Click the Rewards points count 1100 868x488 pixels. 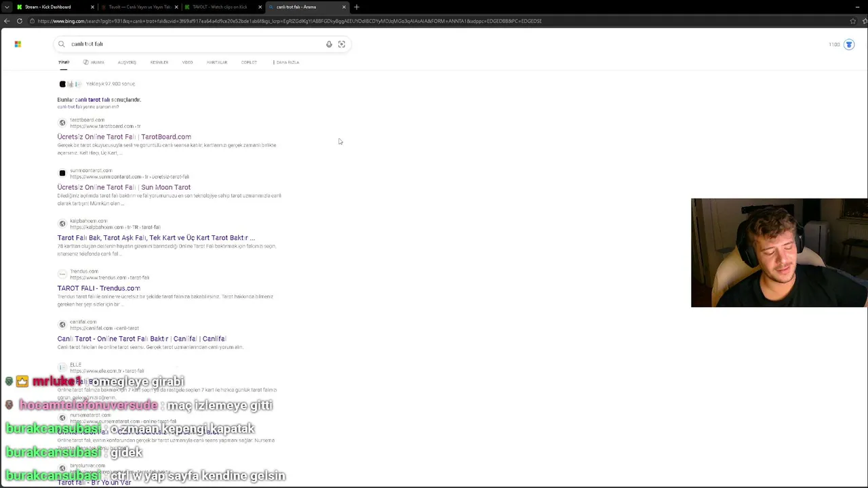tap(834, 45)
